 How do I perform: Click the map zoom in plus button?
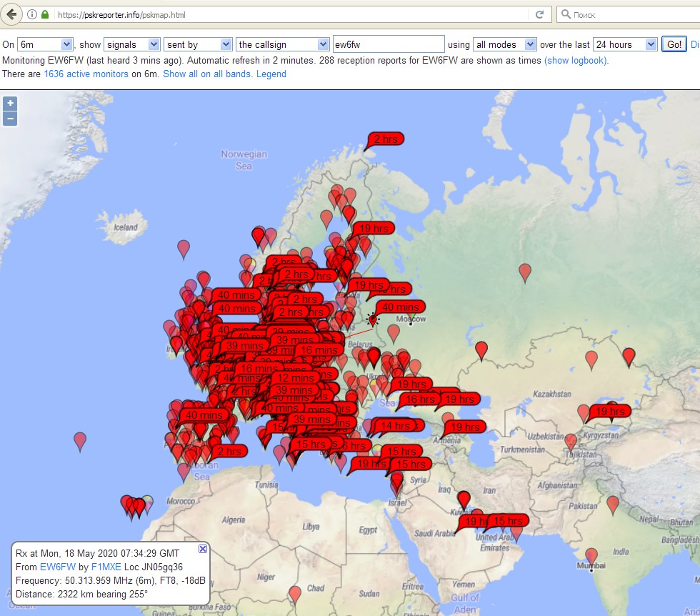tap(10, 103)
